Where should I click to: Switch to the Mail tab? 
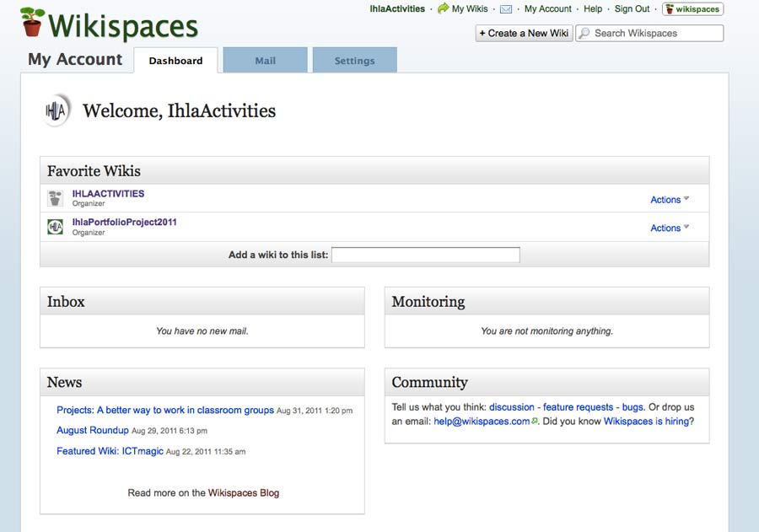265,61
